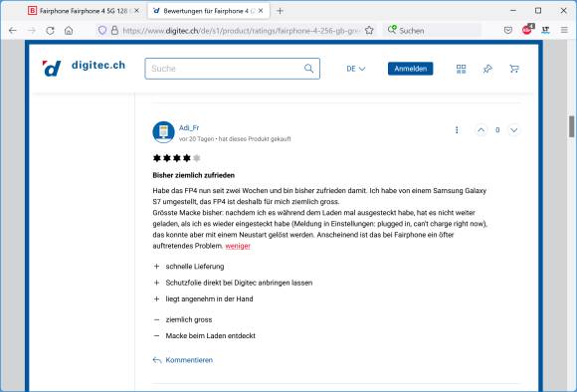The height and width of the screenshot is (392, 577).
Task: Open the product comparison grid icon
Action: point(461,69)
